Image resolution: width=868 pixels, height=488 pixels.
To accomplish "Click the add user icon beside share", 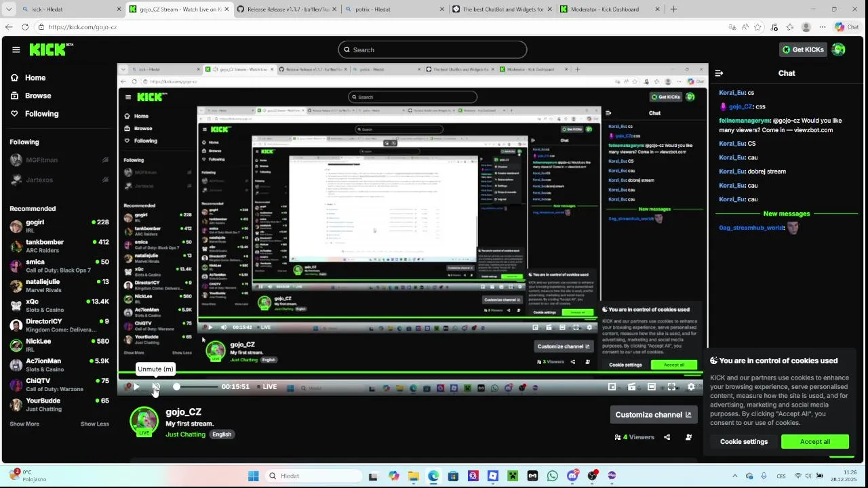I will tap(688, 437).
